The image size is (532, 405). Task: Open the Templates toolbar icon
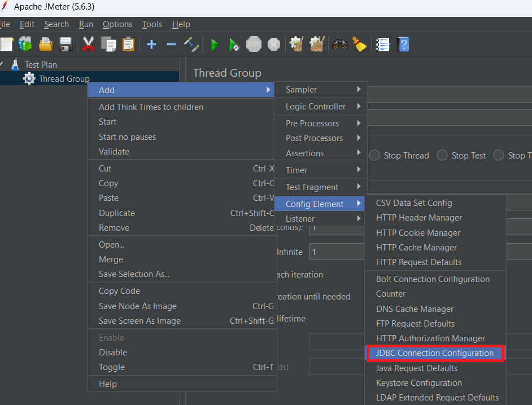click(x=25, y=44)
